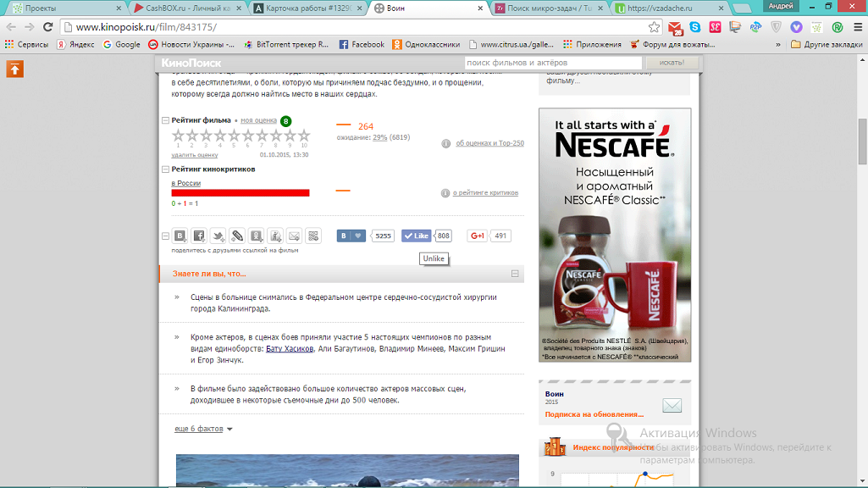This screenshot has height=488, width=868.
Task: Click 'моя оценка' link
Action: [x=258, y=120]
